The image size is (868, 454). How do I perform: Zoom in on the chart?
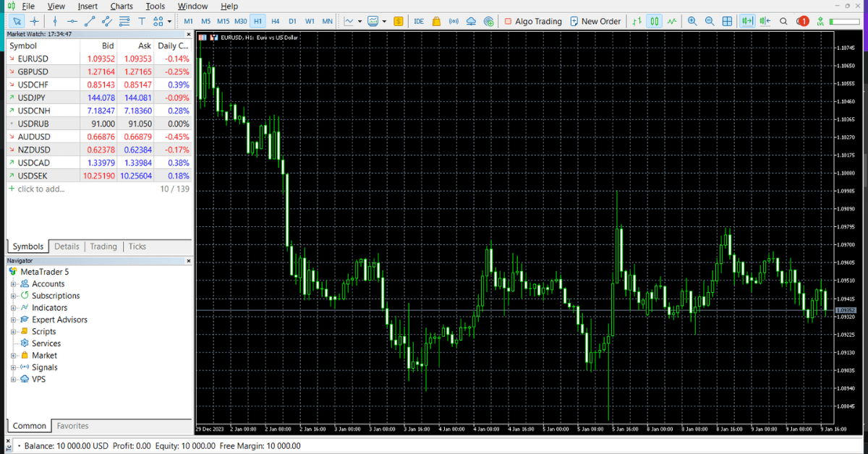692,21
